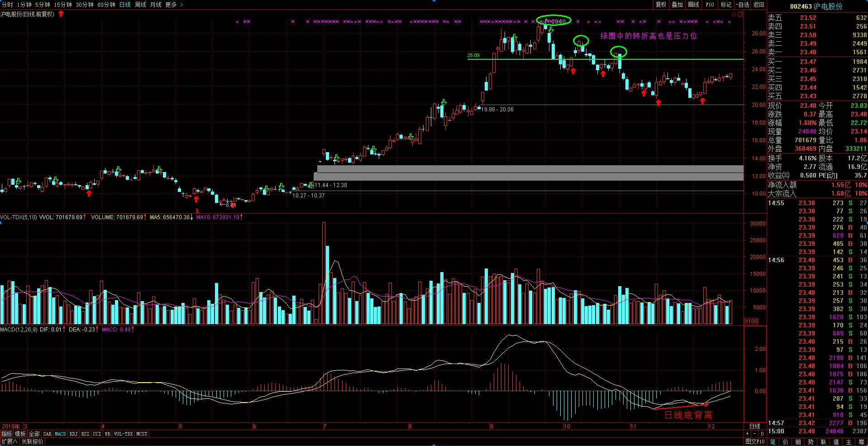Toggle 叠加 overlay option
The image size is (868, 446).
coord(677,5)
